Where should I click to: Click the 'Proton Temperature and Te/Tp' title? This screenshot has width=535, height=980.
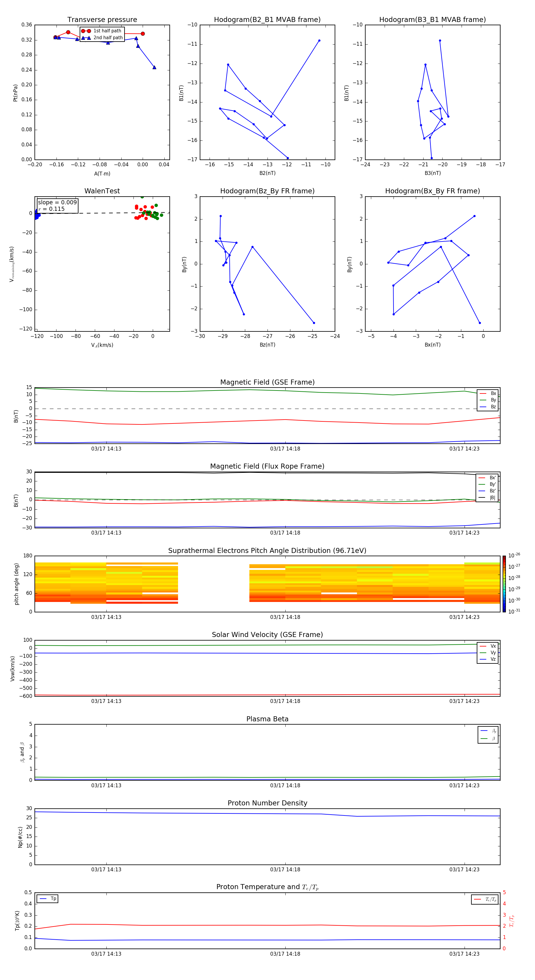tap(267, 887)
